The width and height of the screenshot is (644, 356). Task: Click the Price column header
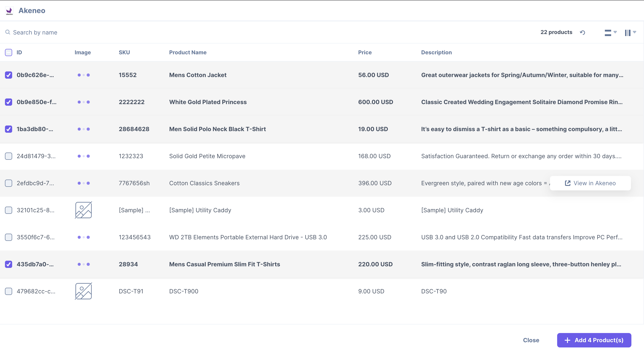point(365,52)
